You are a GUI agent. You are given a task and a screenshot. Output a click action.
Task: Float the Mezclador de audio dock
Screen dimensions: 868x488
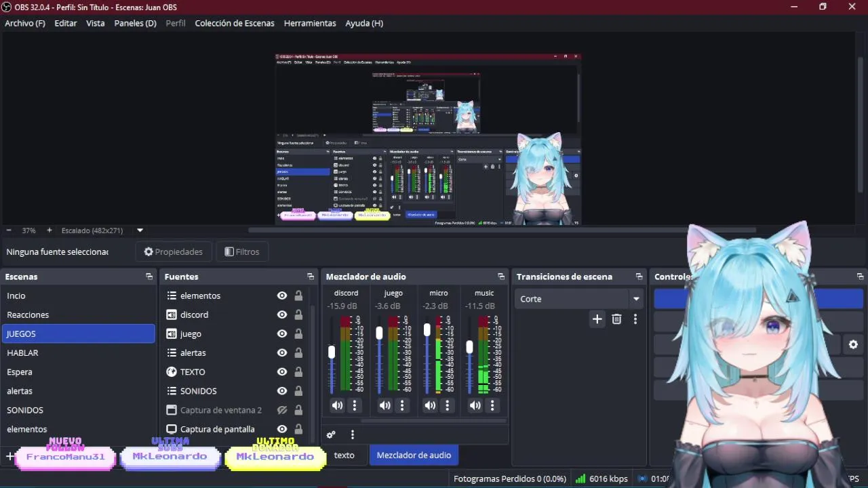click(501, 277)
